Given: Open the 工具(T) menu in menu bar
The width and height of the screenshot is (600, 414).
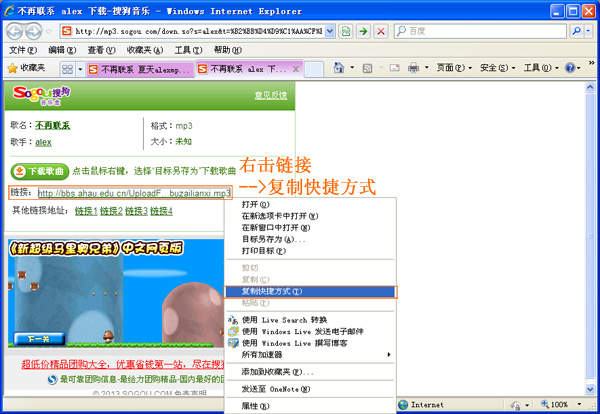Looking at the screenshot, I should pyautogui.click(x=188, y=50).
